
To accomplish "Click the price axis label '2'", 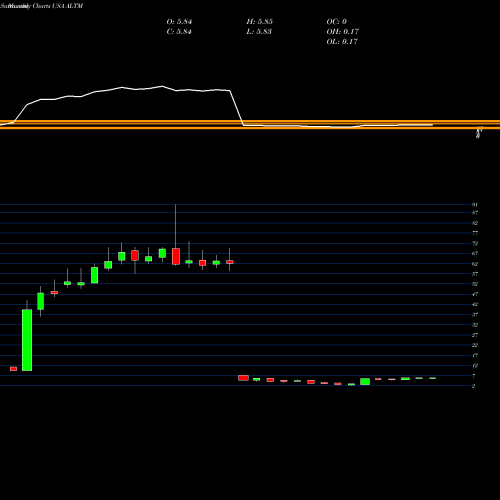I will (473, 386).
